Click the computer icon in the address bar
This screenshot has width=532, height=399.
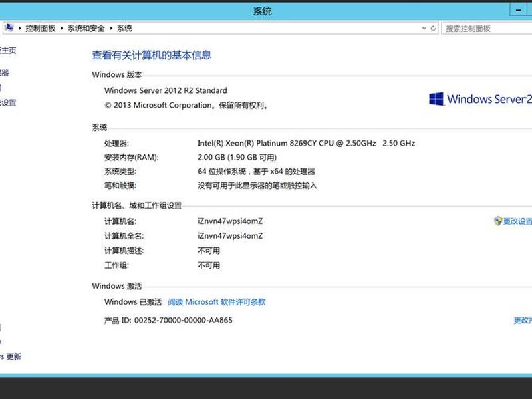pyautogui.click(x=9, y=28)
